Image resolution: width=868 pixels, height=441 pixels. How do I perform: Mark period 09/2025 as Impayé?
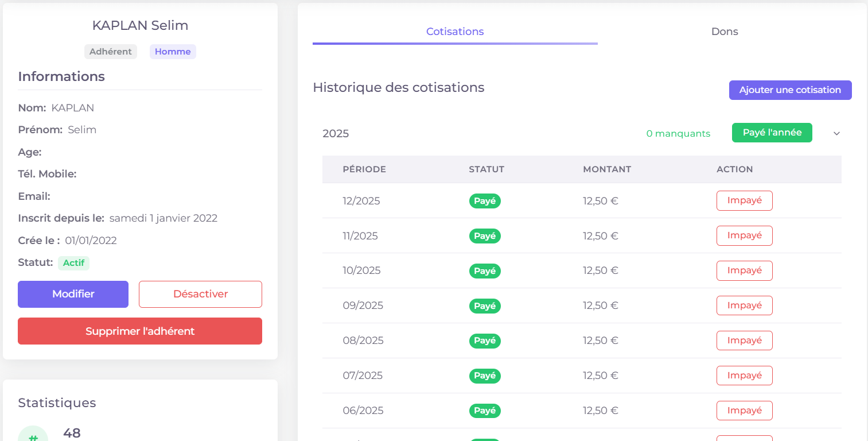click(x=744, y=305)
